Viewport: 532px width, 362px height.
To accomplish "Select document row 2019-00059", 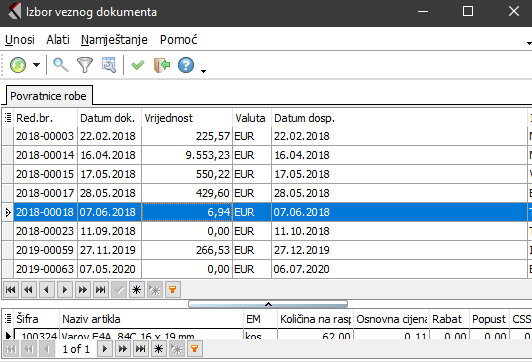I will pyautogui.click(x=265, y=250).
